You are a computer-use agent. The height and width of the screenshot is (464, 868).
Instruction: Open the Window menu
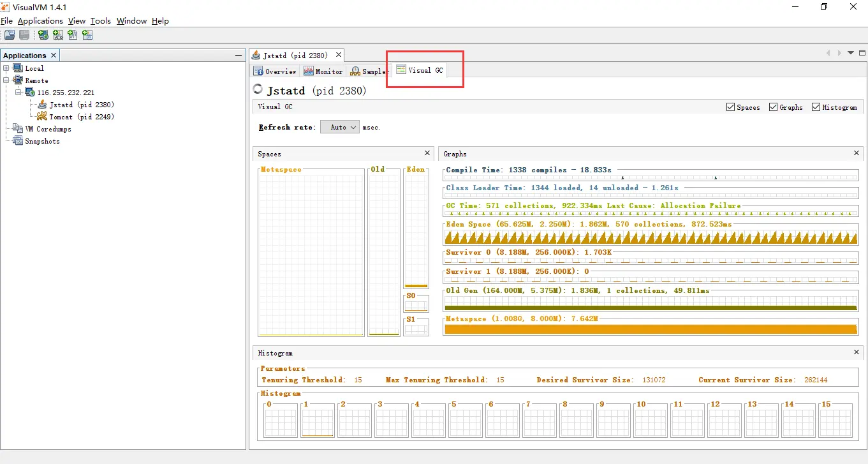click(x=131, y=21)
